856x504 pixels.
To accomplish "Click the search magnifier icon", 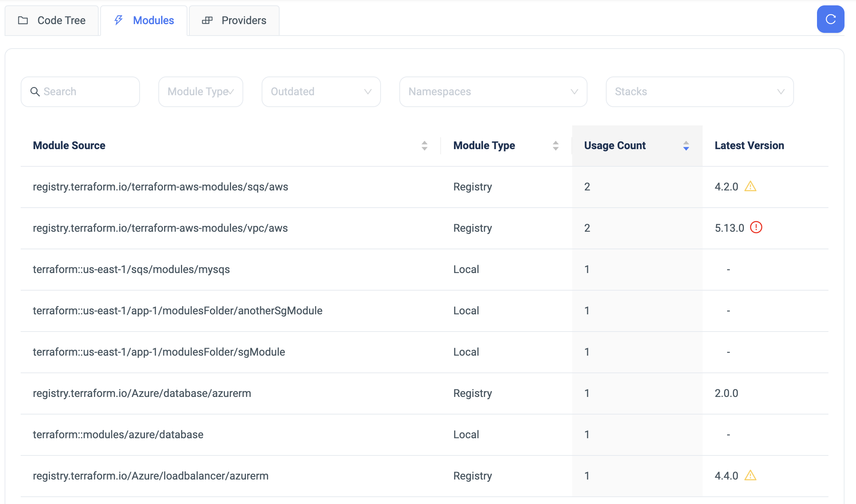I will pyautogui.click(x=35, y=92).
